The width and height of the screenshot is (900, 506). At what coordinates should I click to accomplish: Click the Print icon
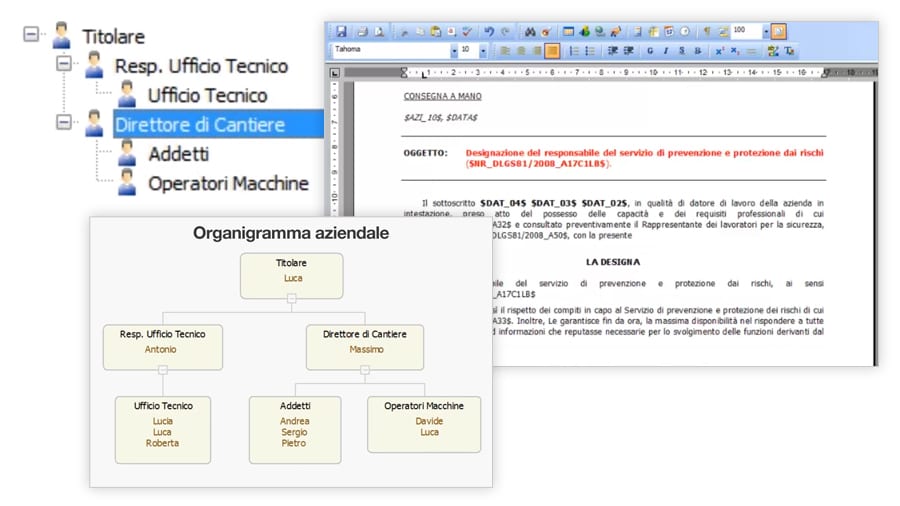pos(363,32)
